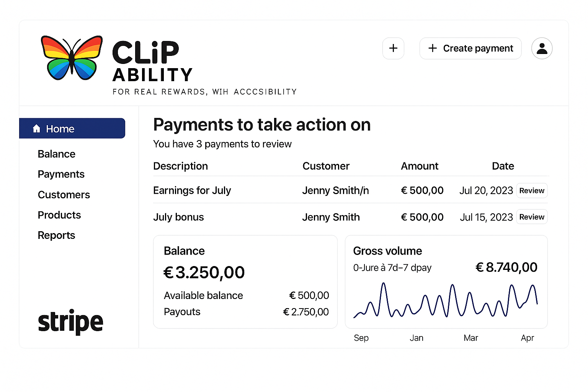Click the Gross volume line chart
Image resolution: width=588 pixels, height=392 pixels.
coord(446,301)
